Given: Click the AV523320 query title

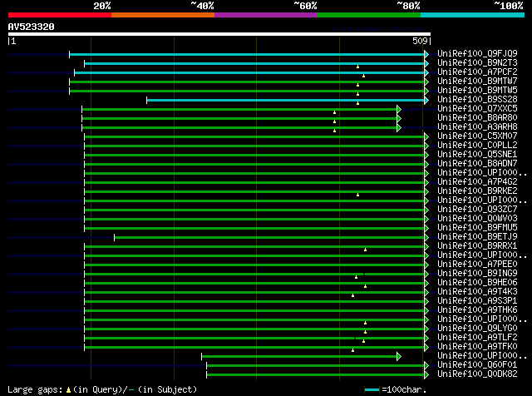Looking at the screenshot, I should click(32, 27).
